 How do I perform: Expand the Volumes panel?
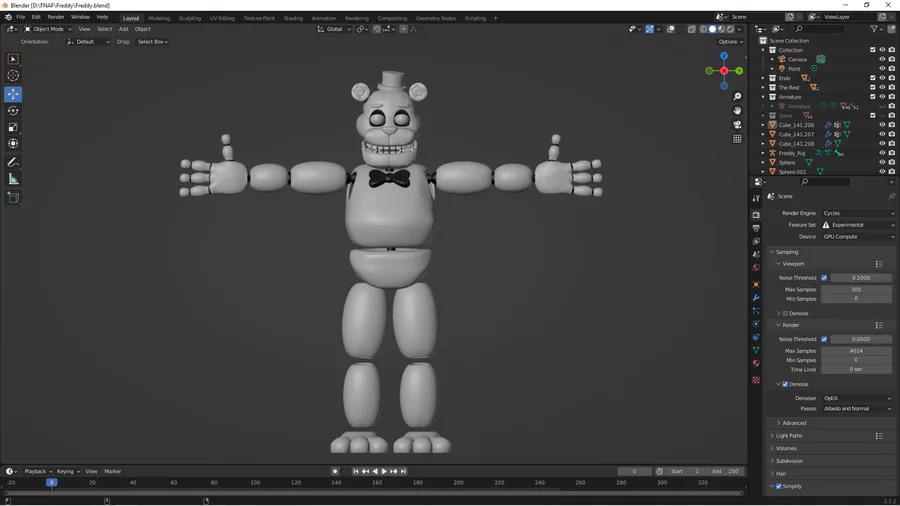click(x=786, y=449)
